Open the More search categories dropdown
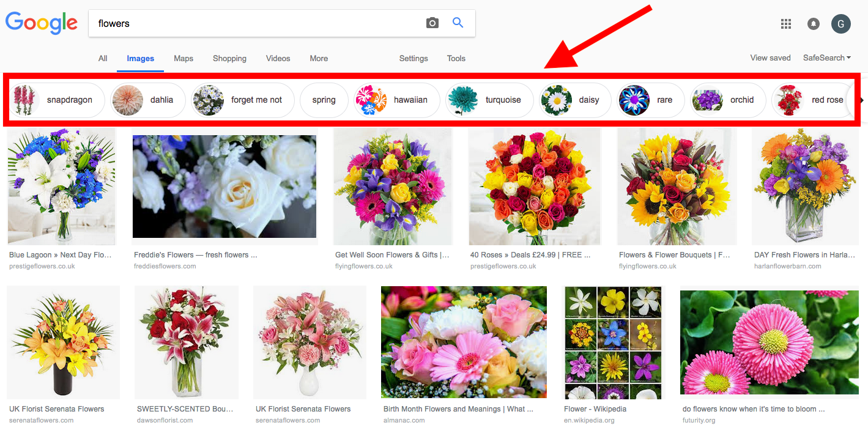The image size is (868, 436). pos(318,58)
